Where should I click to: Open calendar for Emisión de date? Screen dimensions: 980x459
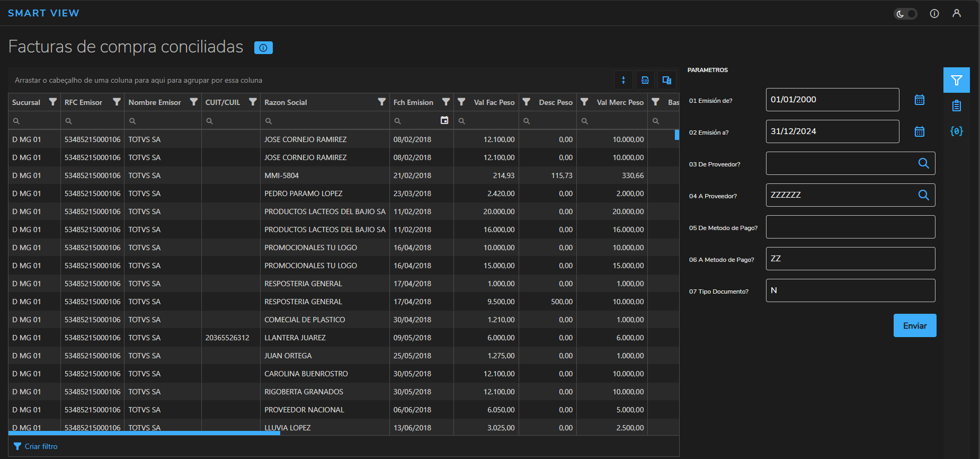919,100
